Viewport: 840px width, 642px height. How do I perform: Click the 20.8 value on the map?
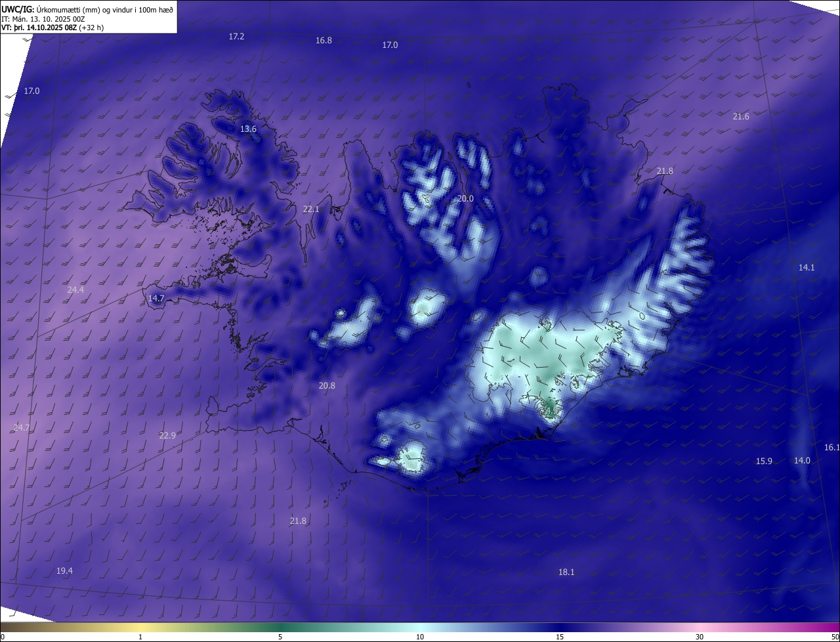(327, 386)
